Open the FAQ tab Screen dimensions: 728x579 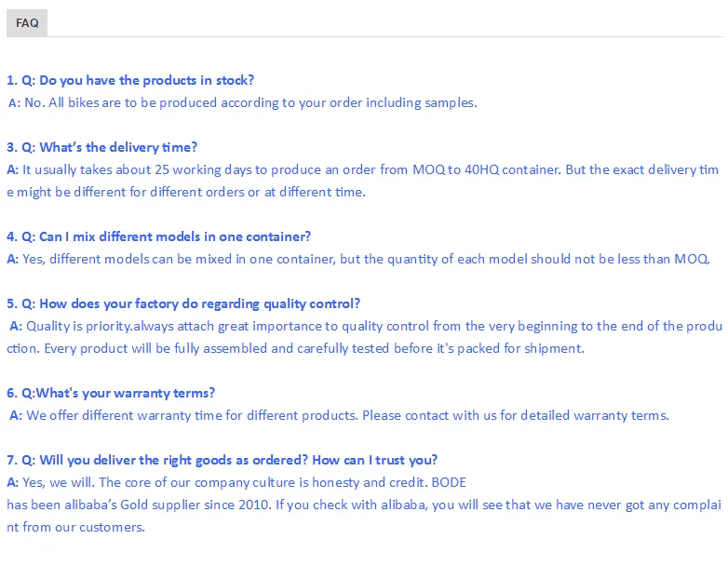pos(27,23)
